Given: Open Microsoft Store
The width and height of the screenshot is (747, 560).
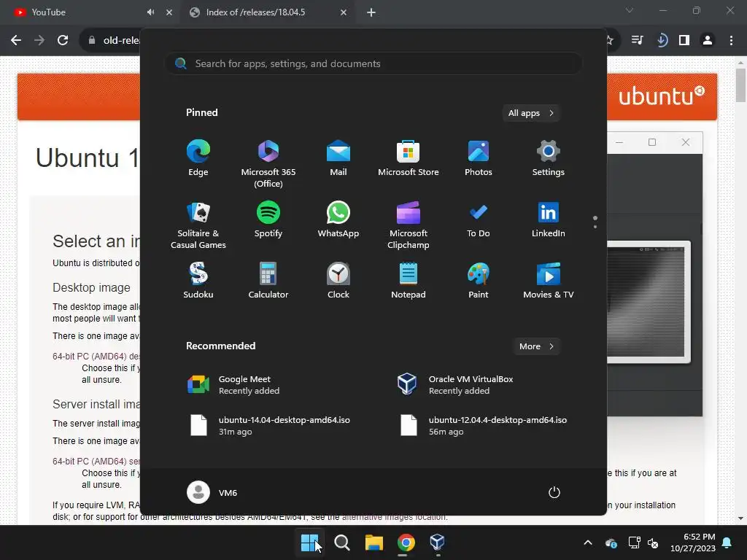Looking at the screenshot, I should (409, 158).
